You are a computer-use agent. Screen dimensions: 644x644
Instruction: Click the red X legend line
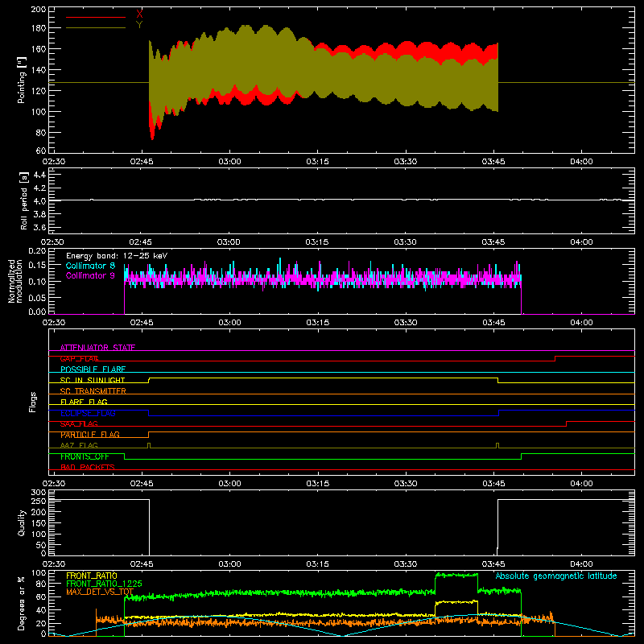96,17
